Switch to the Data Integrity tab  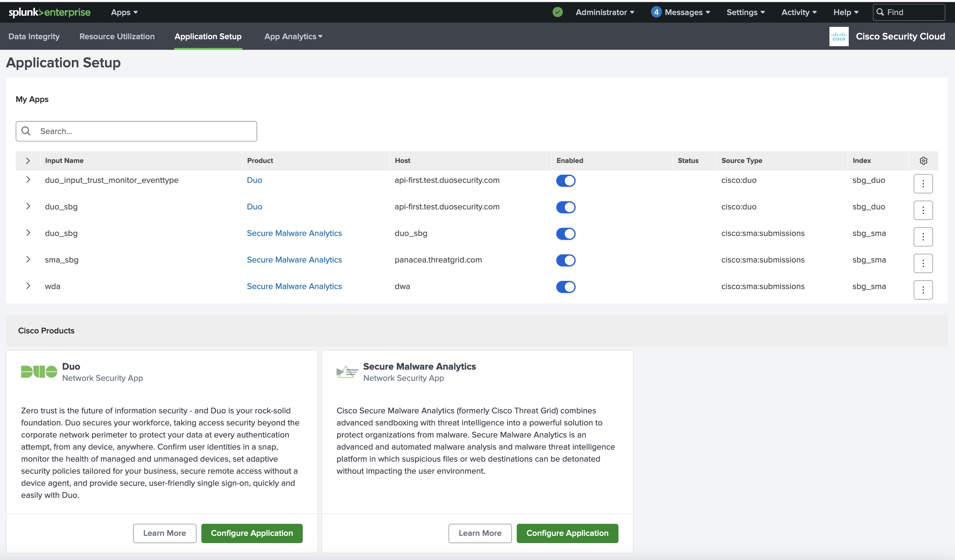[34, 37]
